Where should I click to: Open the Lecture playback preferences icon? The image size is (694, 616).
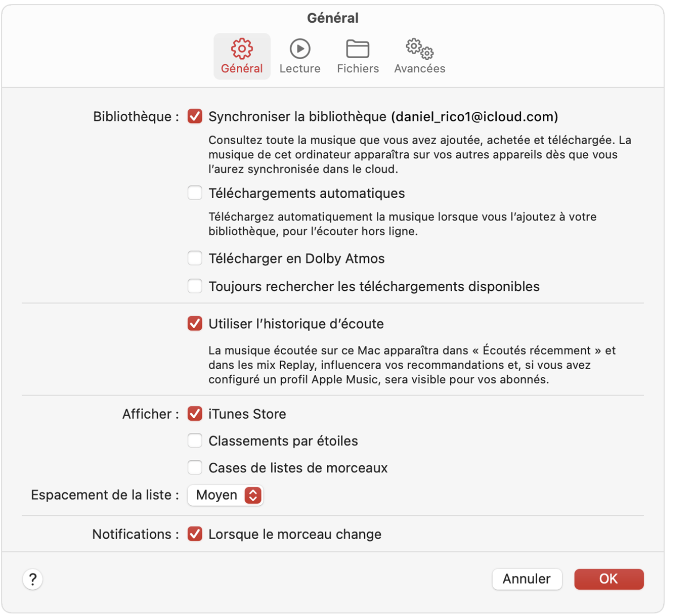[x=300, y=49]
